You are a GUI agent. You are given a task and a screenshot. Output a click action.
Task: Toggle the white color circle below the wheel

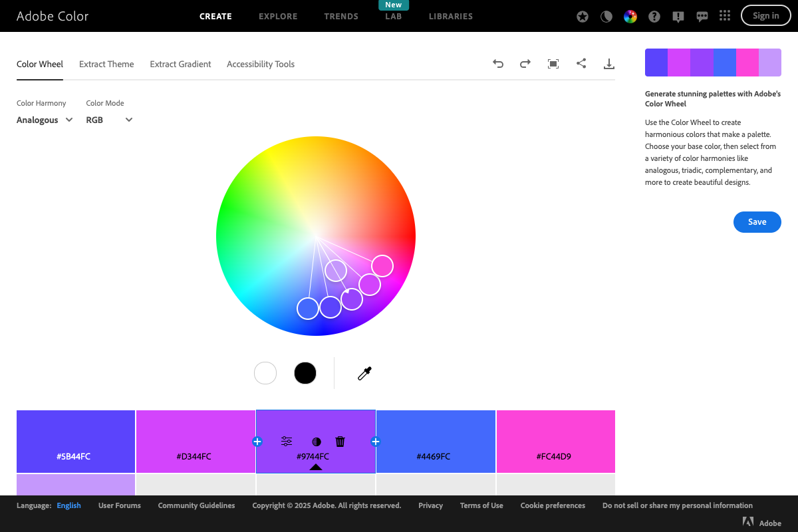point(265,373)
